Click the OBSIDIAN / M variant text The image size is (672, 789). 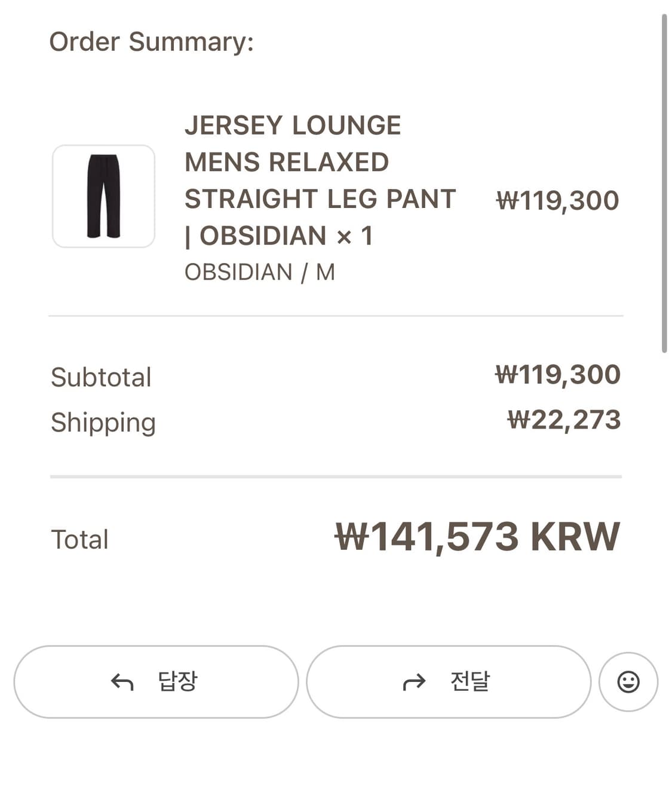(x=259, y=273)
